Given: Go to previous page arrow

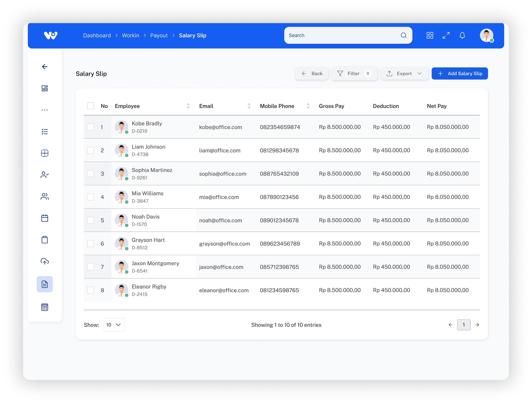Looking at the screenshot, I should coord(450,325).
